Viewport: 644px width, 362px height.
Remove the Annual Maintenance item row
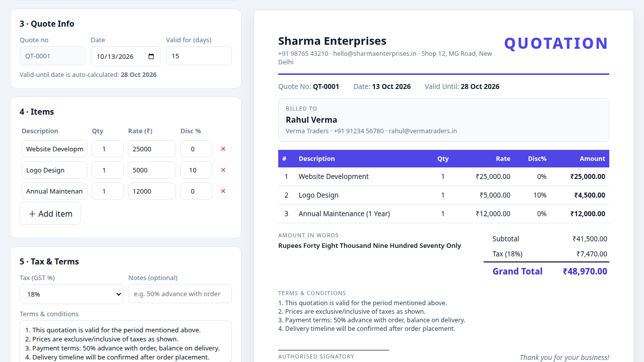[223, 191]
